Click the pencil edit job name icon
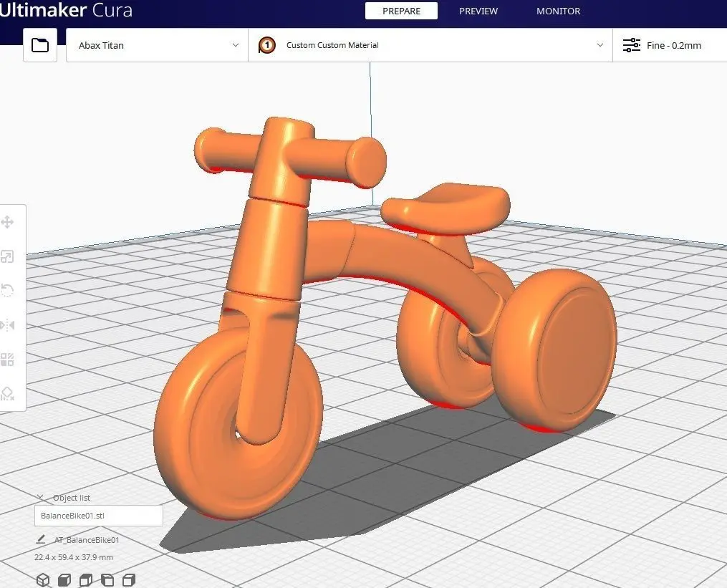The height and width of the screenshot is (588, 727). tap(41, 539)
